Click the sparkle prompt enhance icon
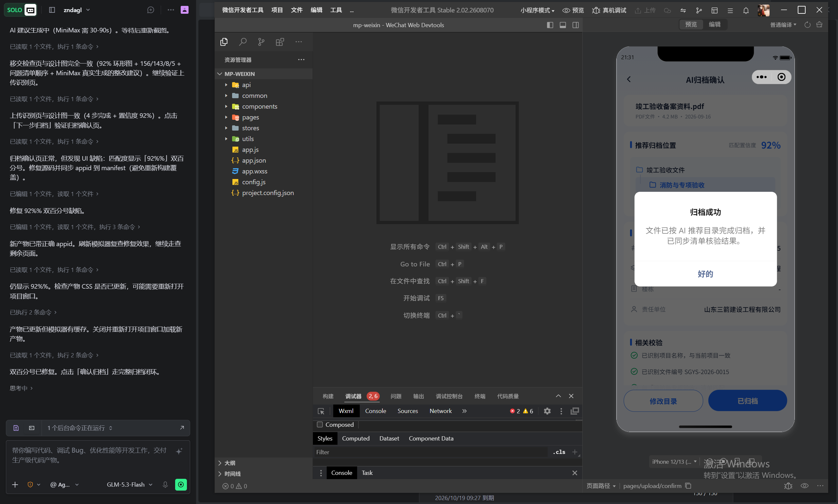Image resolution: width=838 pixels, height=504 pixels. pos(179,451)
